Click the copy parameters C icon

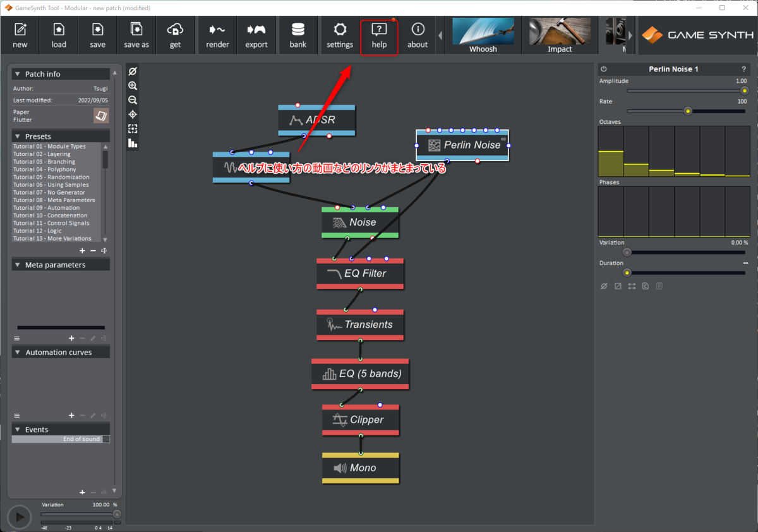pyautogui.click(x=646, y=286)
